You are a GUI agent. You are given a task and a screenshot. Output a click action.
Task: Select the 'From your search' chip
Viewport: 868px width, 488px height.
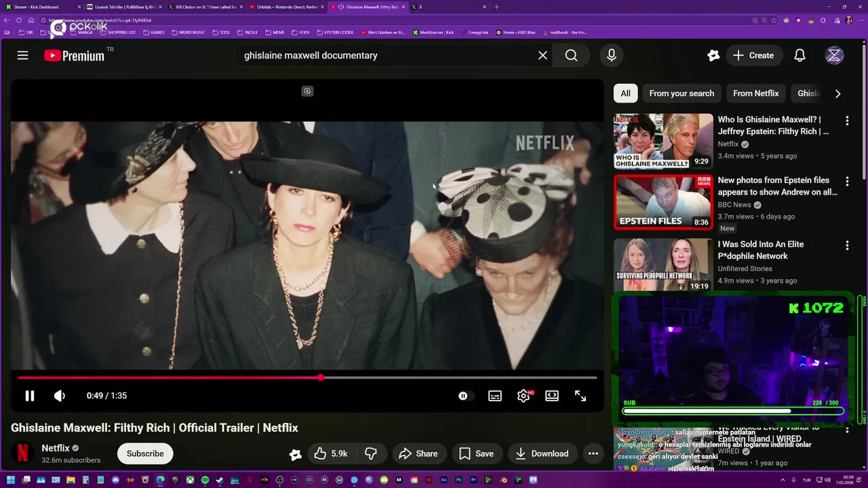coord(682,94)
